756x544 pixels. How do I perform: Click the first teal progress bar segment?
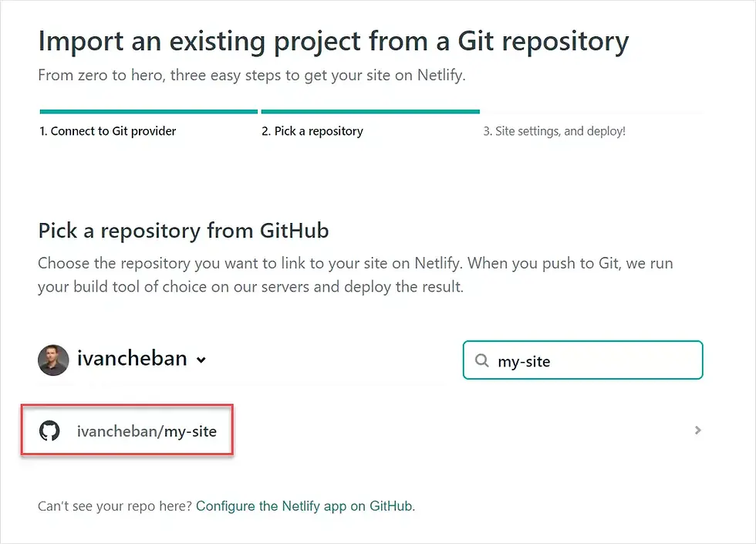pyautogui.click(x=148, y=111)
